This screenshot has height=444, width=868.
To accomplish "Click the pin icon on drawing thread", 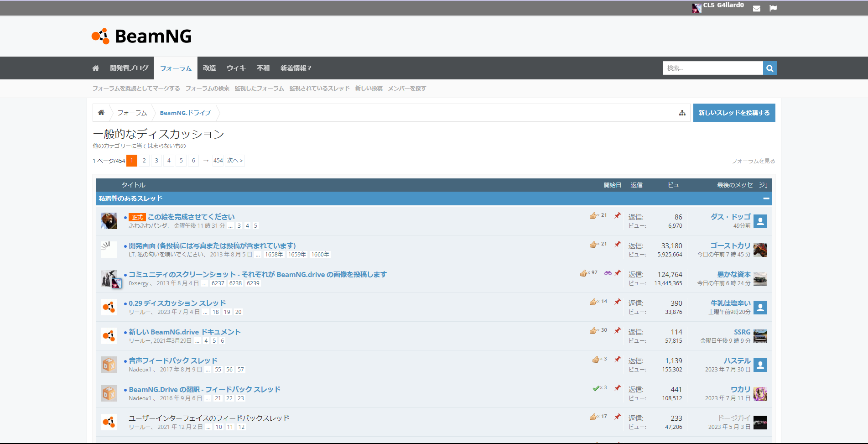I will click(618, 215).
